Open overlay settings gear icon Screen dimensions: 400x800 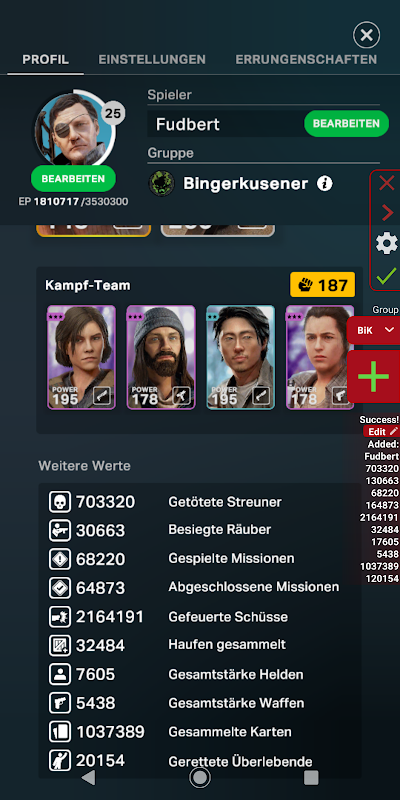(387, 243)
